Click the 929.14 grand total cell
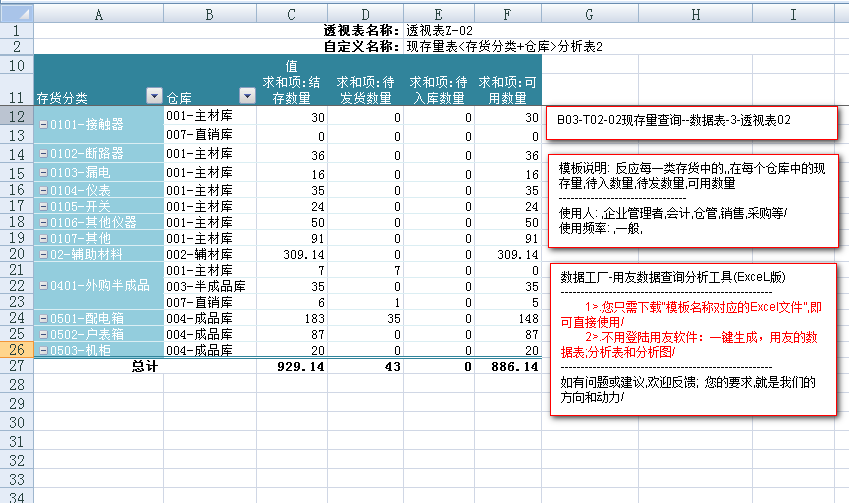Viewport: 849px width, 503px height. point(291,367)
